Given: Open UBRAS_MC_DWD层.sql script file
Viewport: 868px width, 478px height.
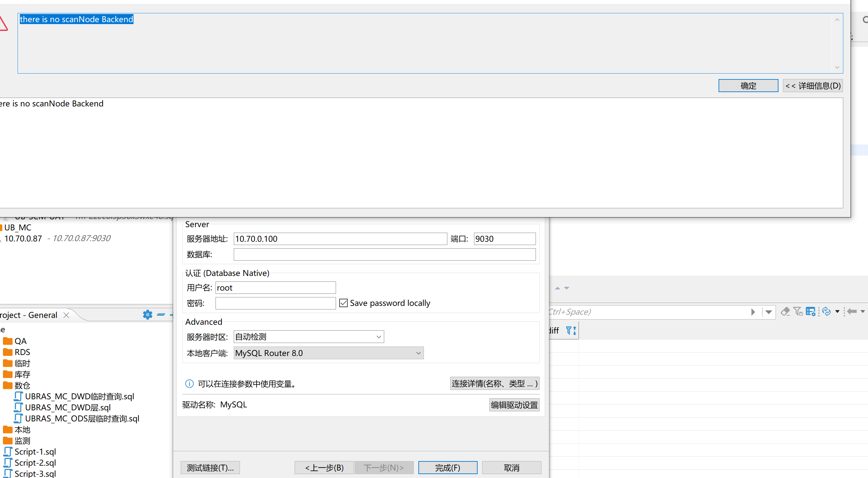Looking at the screenshot, I should pyautogui.click(x=67, y=407).
